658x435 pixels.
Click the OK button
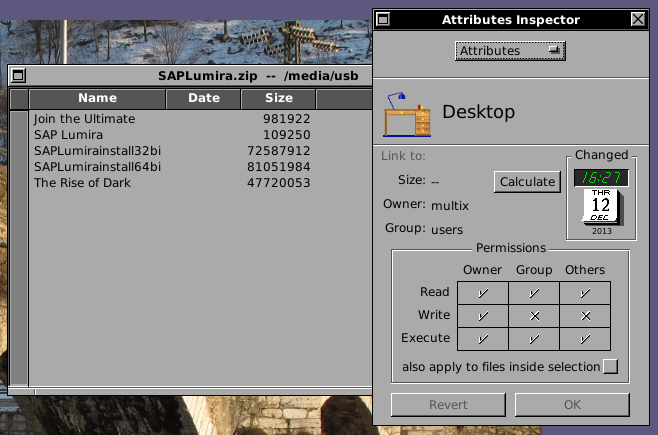pyautogui.click(x=572, y=405)
